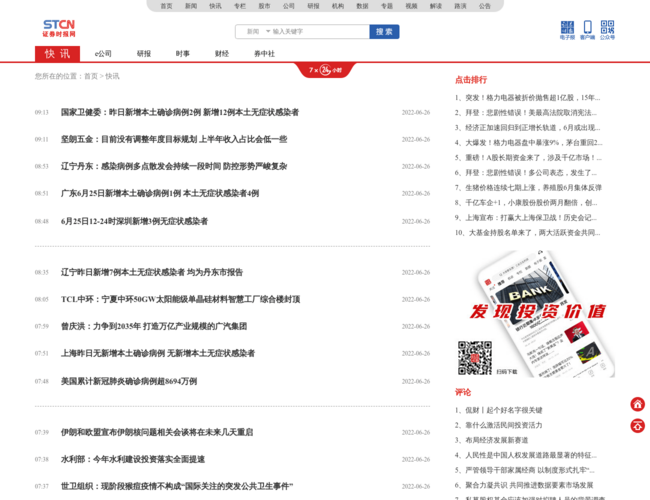
Task: Click 首页 in the breadcrumb
Action: click(91, 76)
